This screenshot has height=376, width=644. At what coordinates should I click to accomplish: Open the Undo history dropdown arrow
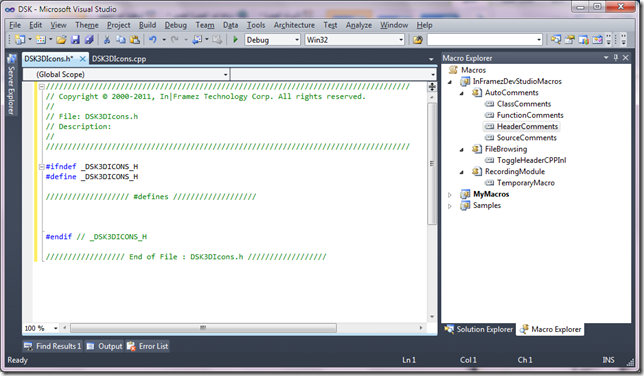[x=164, y=40]
